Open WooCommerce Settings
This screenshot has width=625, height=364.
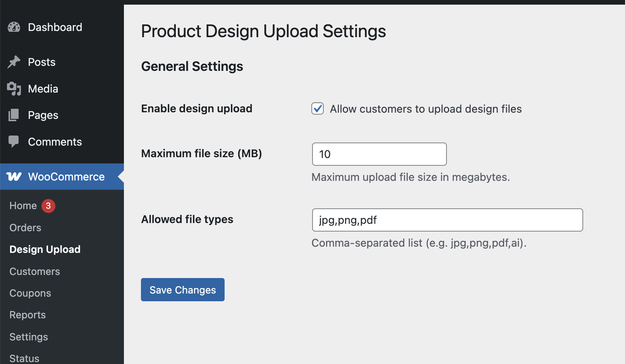click(x=28, y=337)
